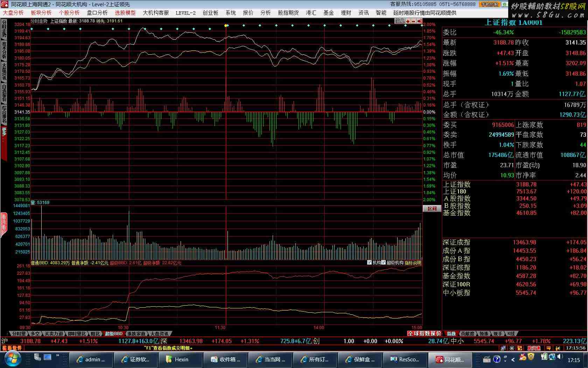Switch to the 买卖力道 indicator tab

54,334
